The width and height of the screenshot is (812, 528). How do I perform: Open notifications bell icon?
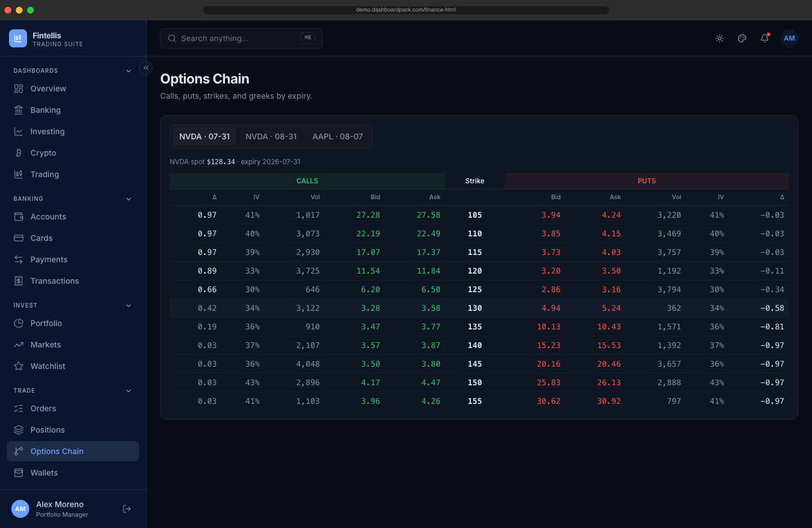tap(765, 38)
